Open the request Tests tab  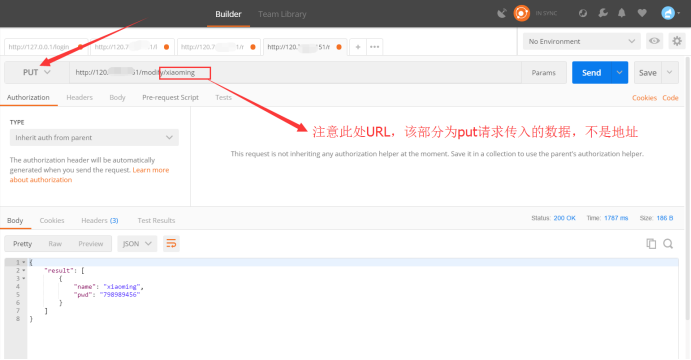(x=223, y=97)
